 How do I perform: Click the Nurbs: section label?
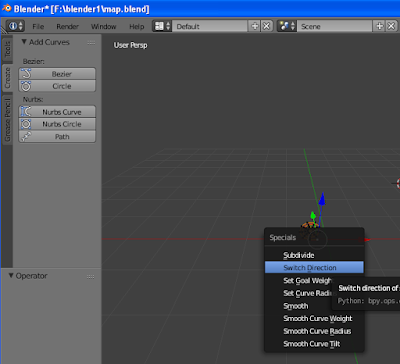(33, 99)
